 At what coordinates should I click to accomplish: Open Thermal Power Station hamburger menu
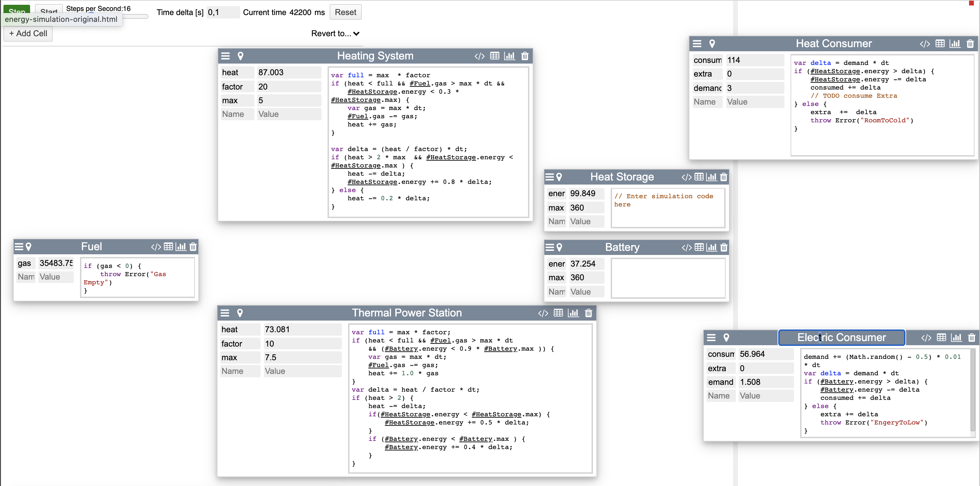pos(225,313)
